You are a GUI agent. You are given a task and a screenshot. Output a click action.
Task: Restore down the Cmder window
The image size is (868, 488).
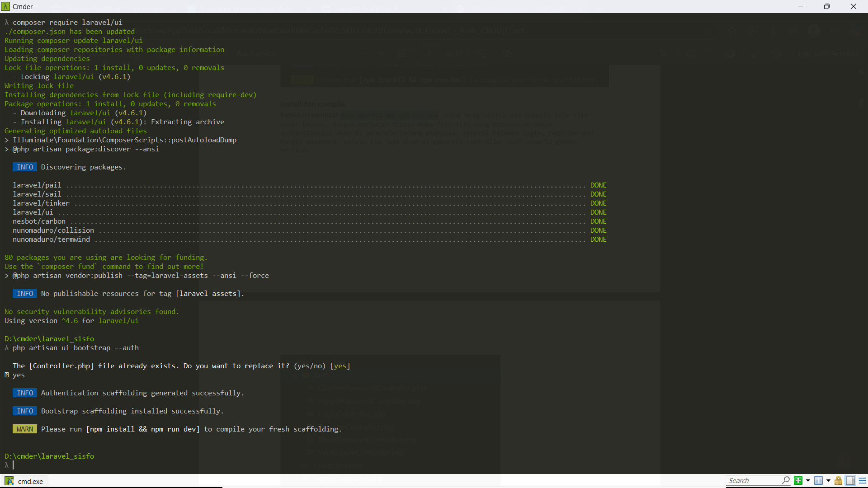[x=827, y=6]
